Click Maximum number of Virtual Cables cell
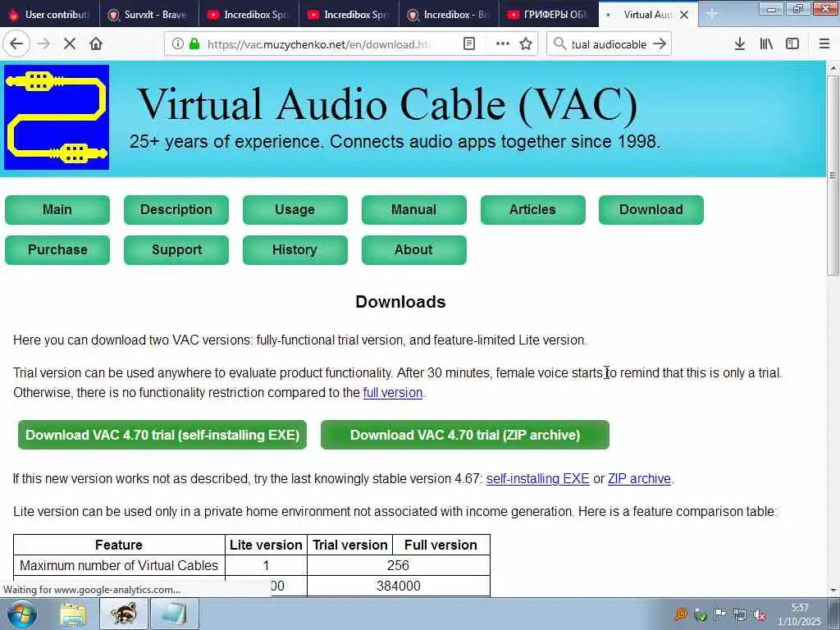The width and height of the screenshot is (840, 630). coord(119,565)
